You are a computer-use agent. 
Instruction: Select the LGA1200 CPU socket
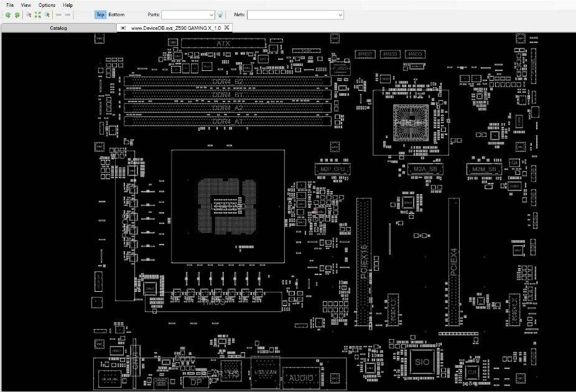(228, 206)
